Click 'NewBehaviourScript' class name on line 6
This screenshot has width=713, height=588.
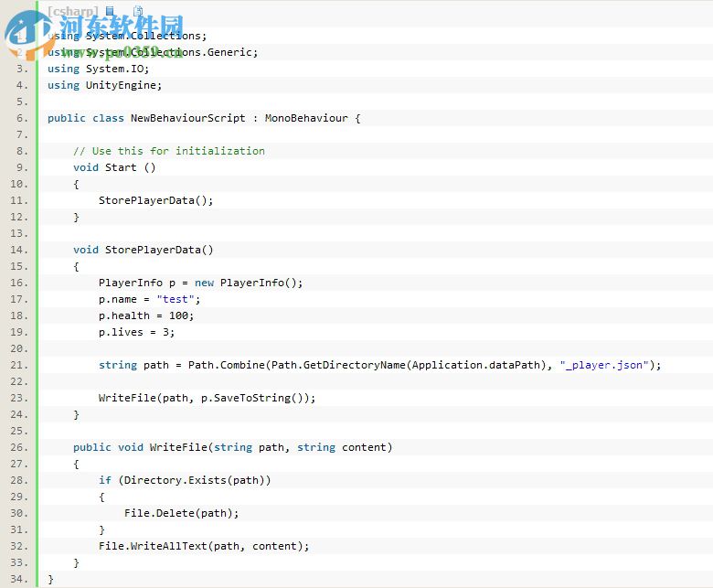(x=187, y=118)
